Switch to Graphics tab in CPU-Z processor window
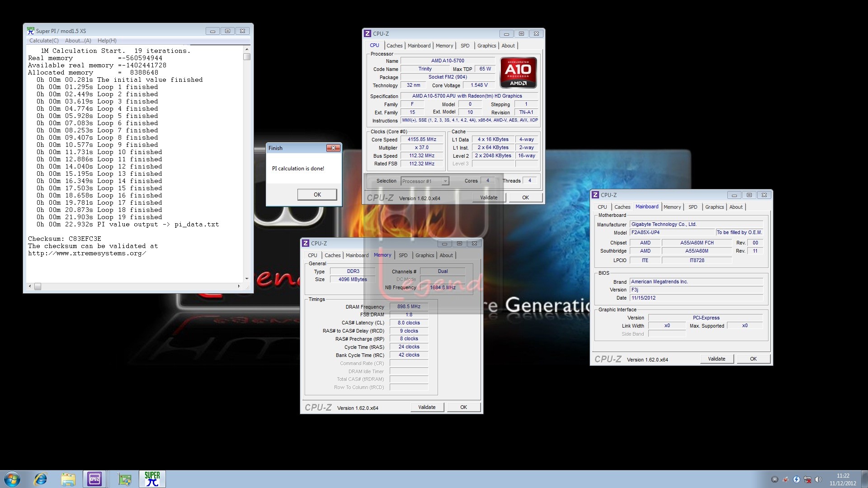The height and width of the screenshot is (488, 868). 486,46
